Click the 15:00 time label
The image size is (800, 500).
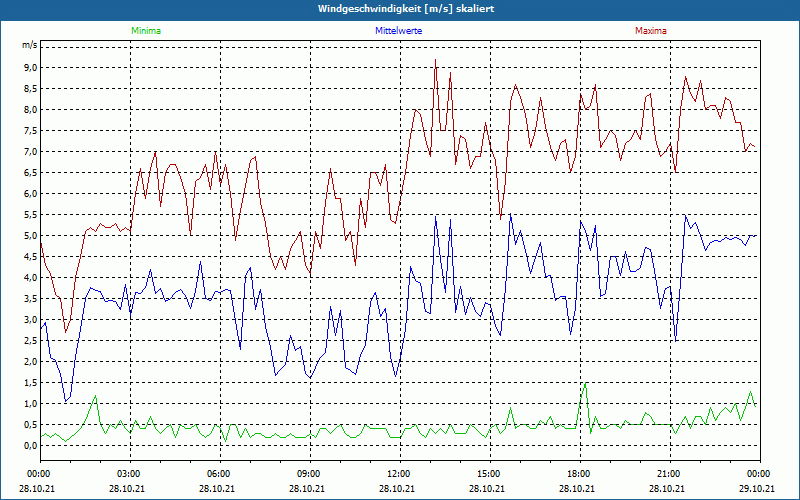(x=490, y=474)
